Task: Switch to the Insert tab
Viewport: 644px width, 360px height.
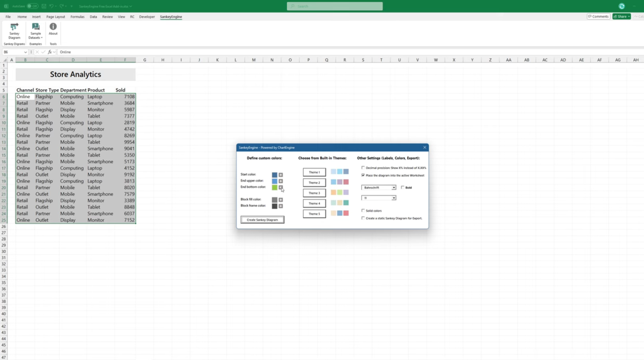Action: [36, 17]
